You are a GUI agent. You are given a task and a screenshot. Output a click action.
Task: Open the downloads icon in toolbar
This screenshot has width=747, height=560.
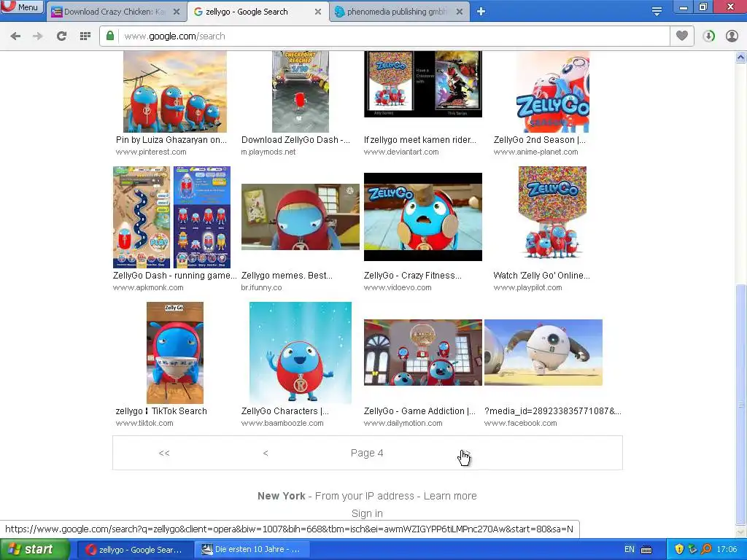tap(709, 36)
